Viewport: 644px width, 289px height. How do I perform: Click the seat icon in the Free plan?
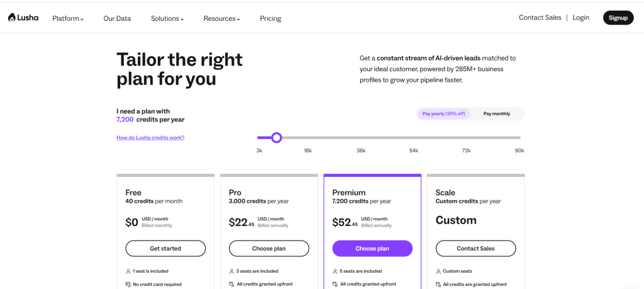click(128, 271)
